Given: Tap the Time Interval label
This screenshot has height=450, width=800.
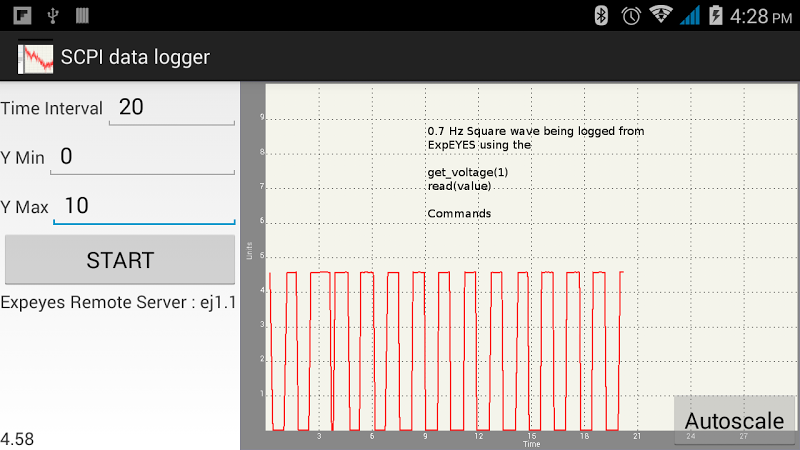Looking at the screenshot, I should coord(52,109).
